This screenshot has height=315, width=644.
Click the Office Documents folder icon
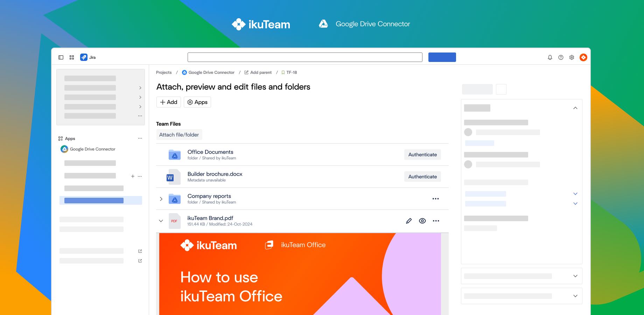click(x=175, y=155)
